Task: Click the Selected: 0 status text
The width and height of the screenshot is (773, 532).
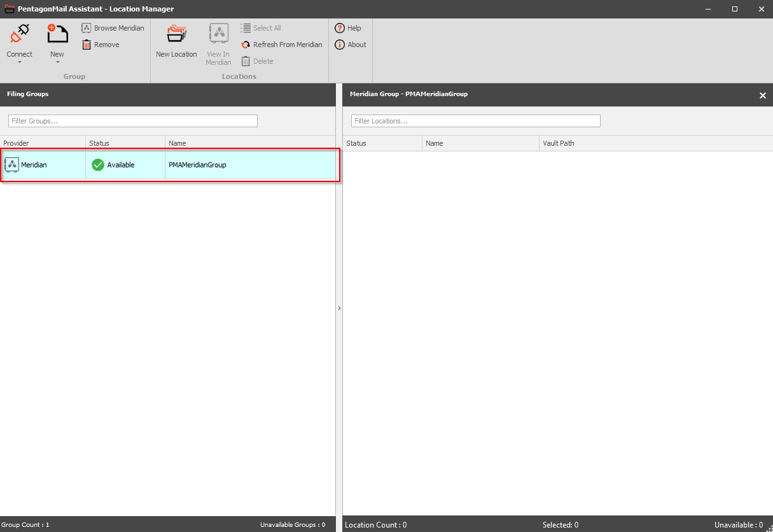Action: (x=561, y=525)
